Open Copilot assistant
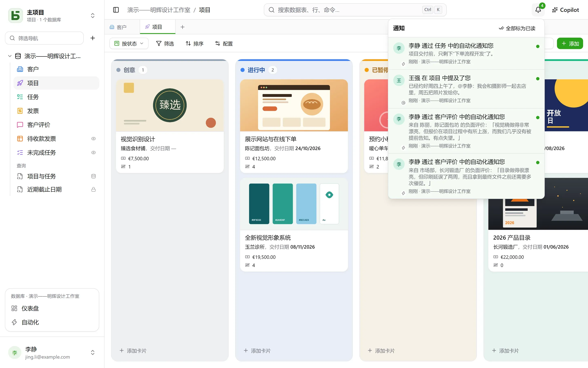The height and width of the screenshot is (368, 588). [x=565, y=10]
